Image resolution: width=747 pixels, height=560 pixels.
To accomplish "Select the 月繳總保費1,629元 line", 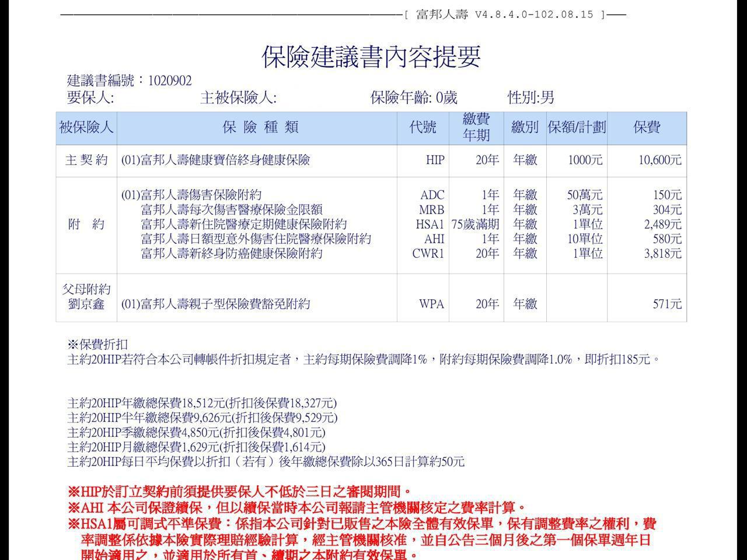I will (196, 447).
